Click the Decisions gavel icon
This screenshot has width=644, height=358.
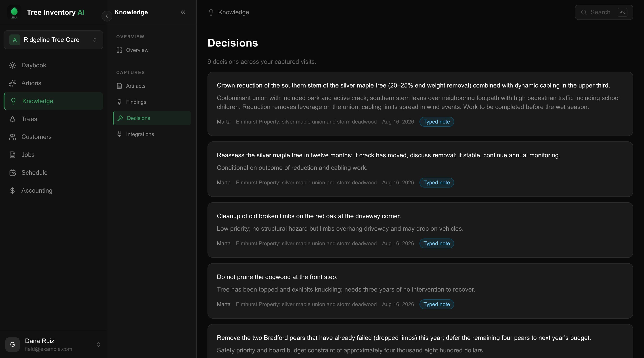[120, 118]
